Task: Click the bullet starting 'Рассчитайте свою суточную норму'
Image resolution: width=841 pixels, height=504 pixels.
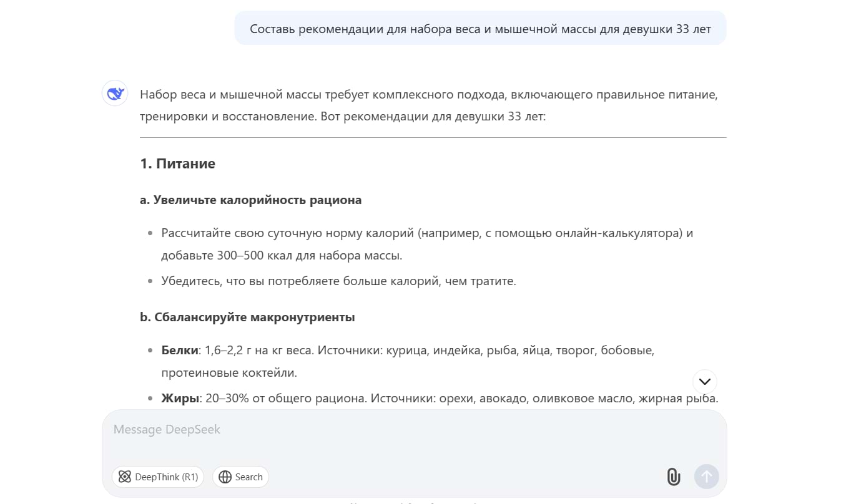Action: click(427, 245)
